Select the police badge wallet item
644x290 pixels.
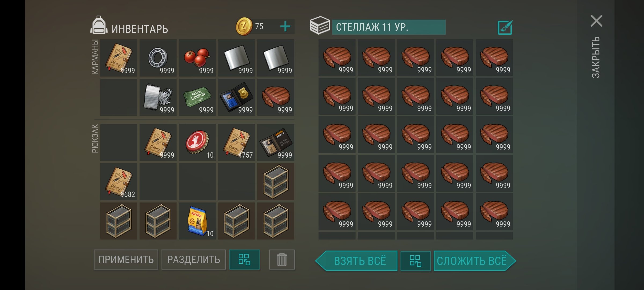click(x=237, y=97)
